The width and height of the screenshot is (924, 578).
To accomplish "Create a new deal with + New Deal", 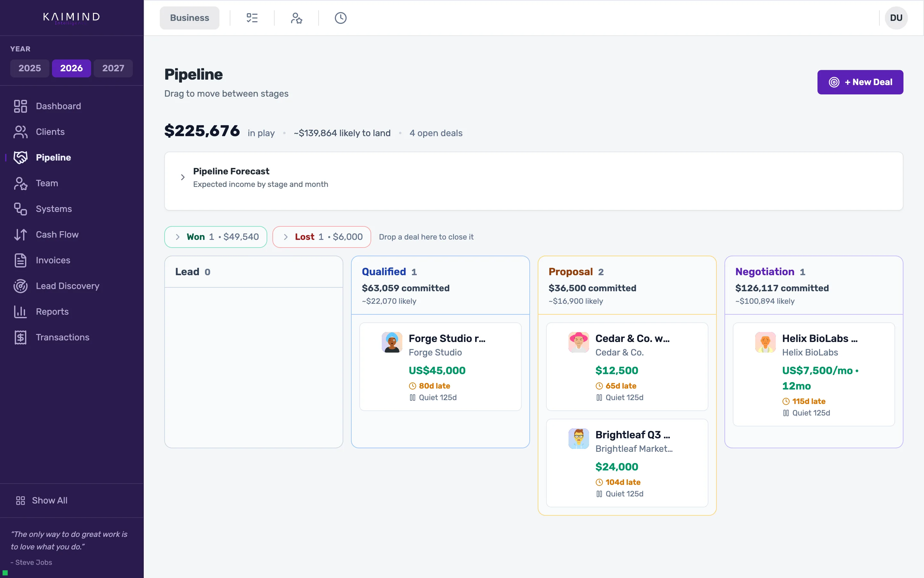I will click(x=860, y=82).
